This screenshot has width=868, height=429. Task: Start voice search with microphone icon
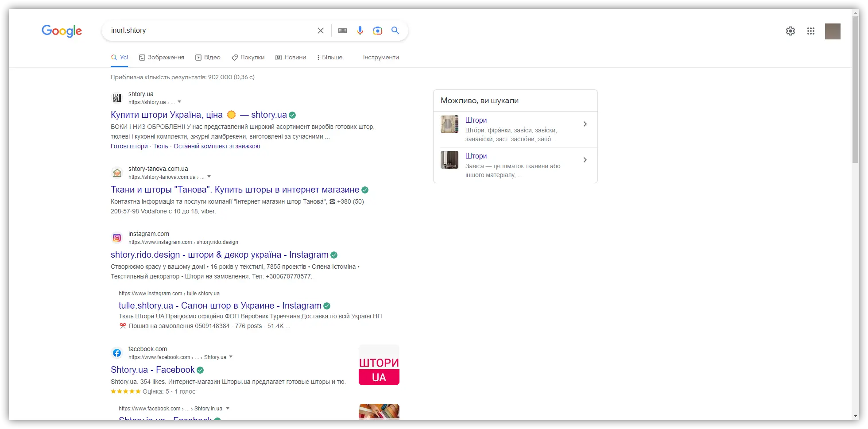tap(360, 31)
